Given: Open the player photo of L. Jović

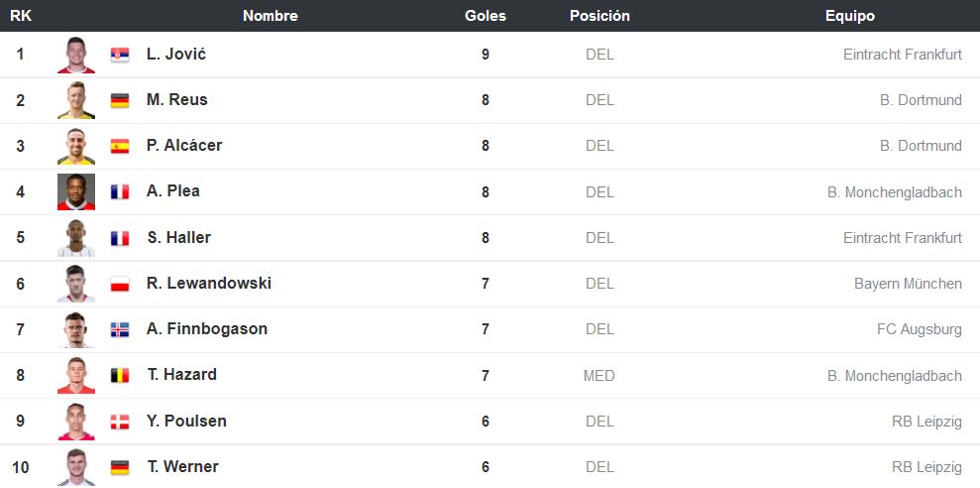Looking at the screenshot, I should pos(76,55).
